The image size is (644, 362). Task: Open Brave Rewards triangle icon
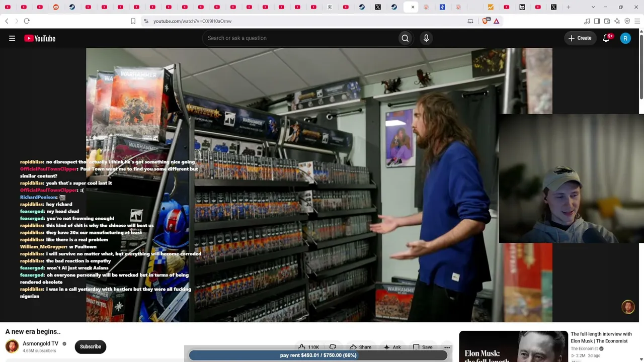click(x=496, y=21)
